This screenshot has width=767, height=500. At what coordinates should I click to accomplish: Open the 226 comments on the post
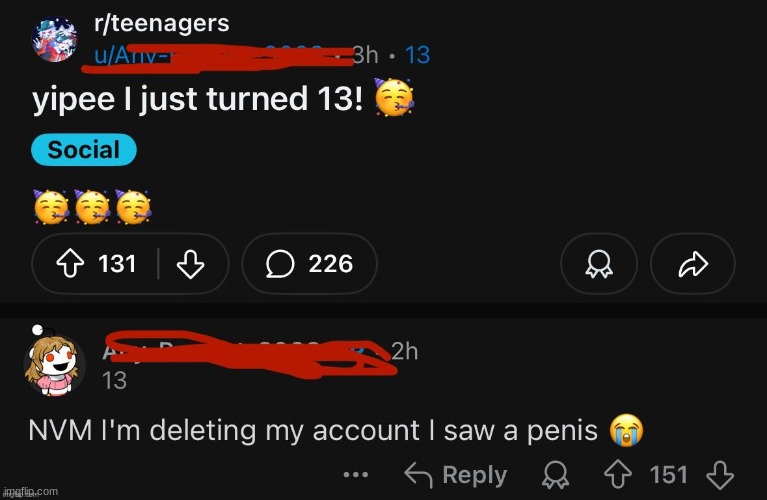(x=309, y=264)
